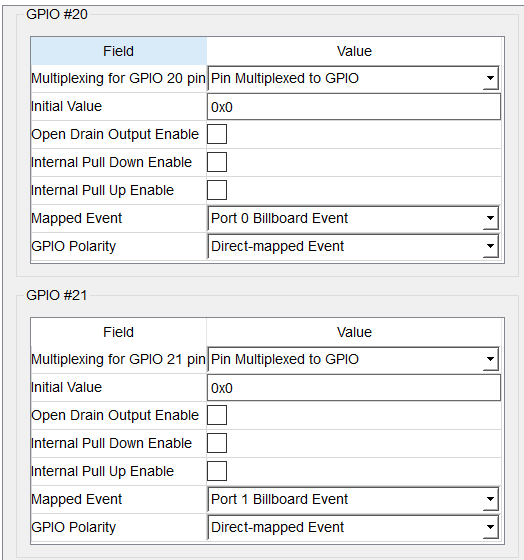Image resolution: width=524 pixels, height=560 pixels.
Task: Select the GPIO Polarity row label in GPIO #21
Action: [x=74, y=527]
